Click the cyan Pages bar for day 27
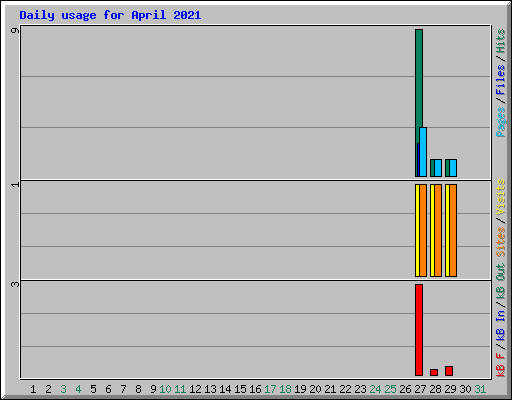This screenshot has width=512, height=400. tap(423, 152)
